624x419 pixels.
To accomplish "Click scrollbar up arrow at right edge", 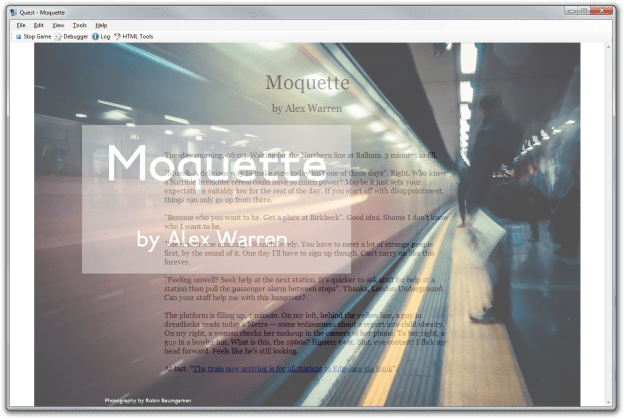I will 608,47.
